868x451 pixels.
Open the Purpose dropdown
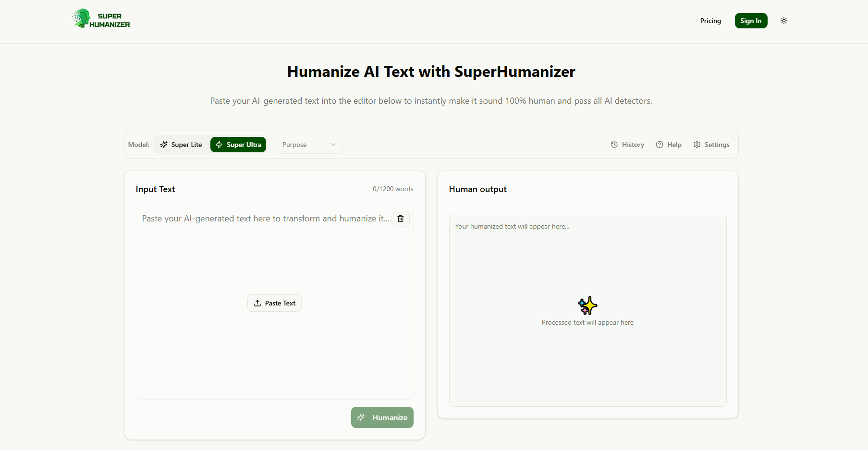coord(309,145)
